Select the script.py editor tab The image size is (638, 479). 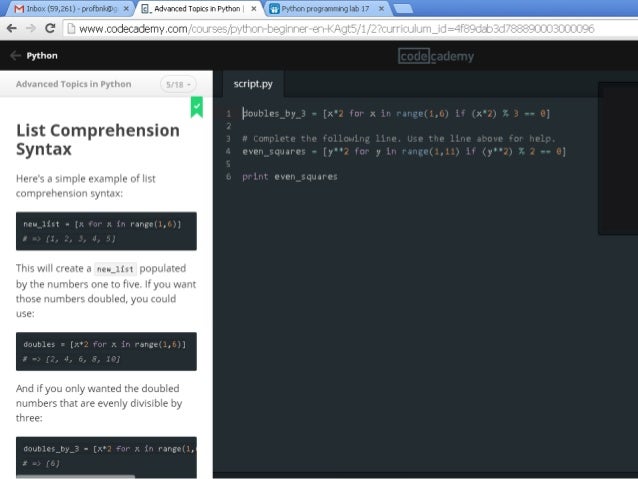[253, 84]
